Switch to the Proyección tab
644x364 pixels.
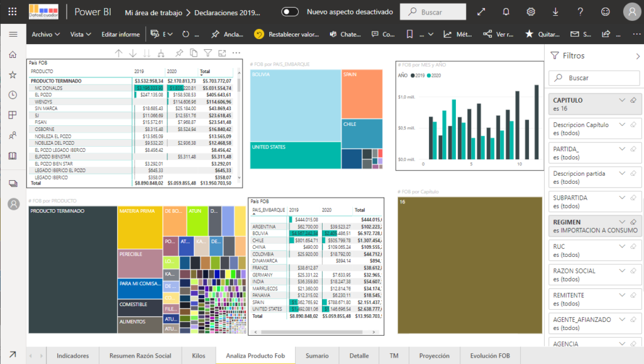[x=434, y=355]
